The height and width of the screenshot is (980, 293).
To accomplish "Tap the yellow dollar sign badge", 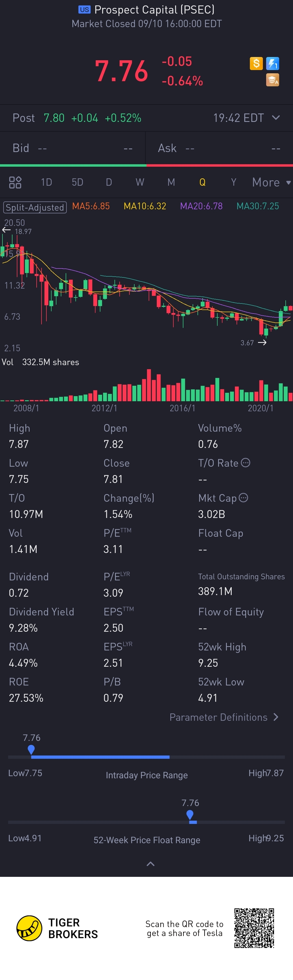I will click(256, 63).
